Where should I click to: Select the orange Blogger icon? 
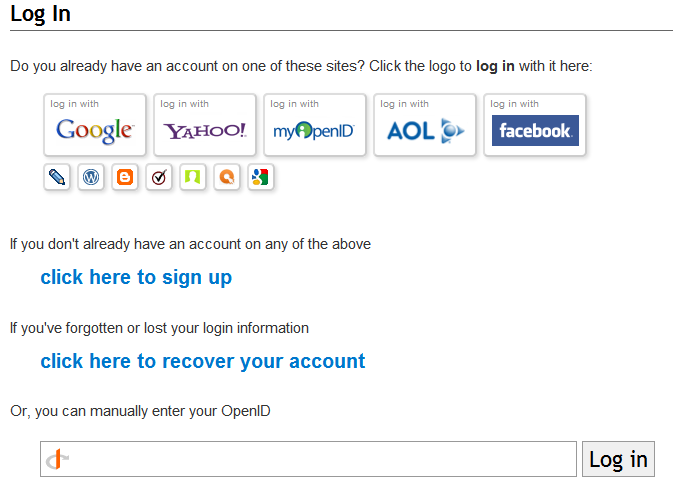125,178
